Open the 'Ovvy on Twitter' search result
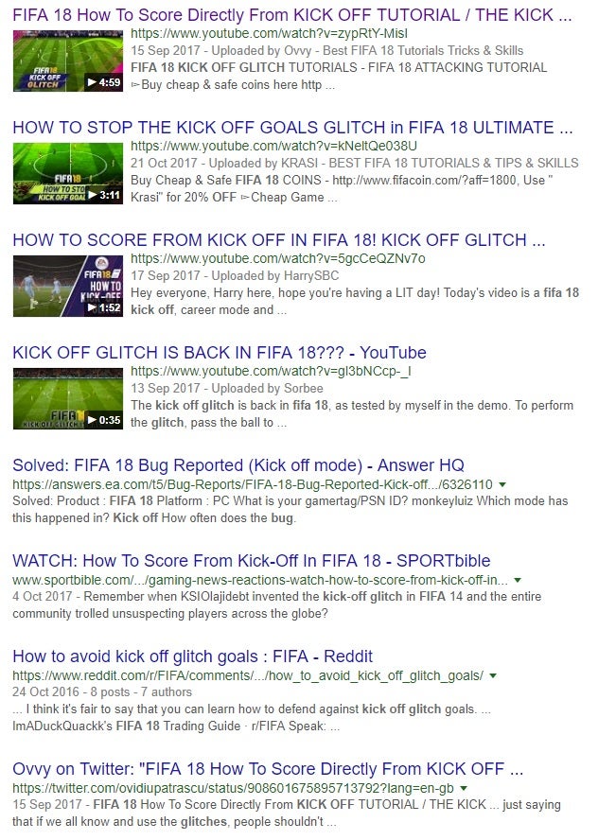The height and width of the screenshot is (840, 616). click(268, 769)
